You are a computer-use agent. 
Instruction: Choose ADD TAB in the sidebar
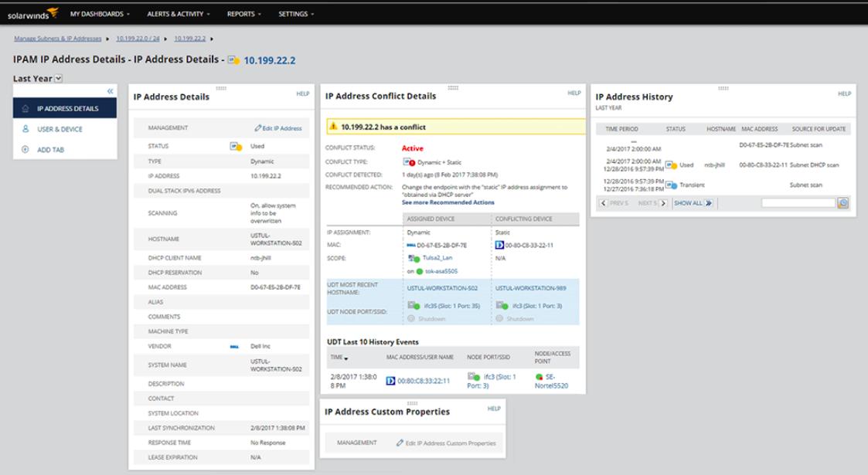tap(65, 149)
